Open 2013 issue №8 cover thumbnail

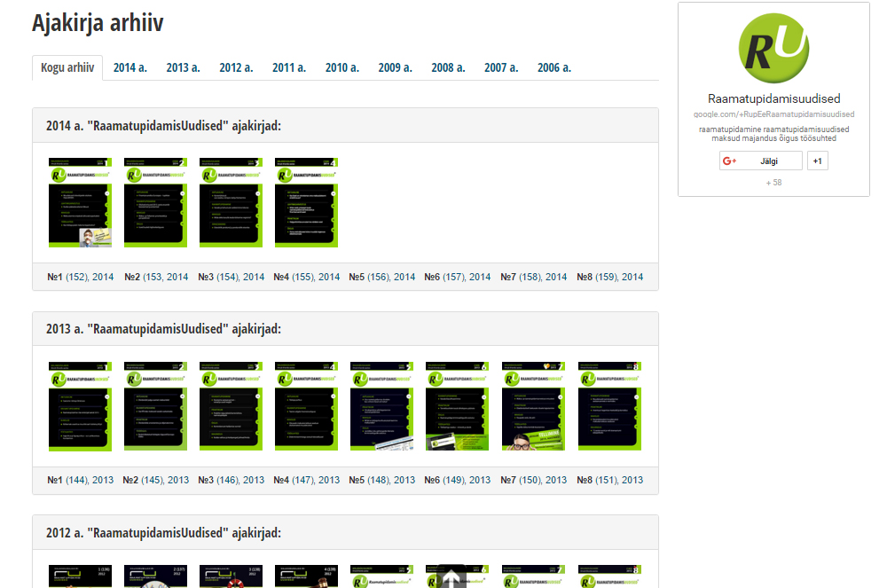click(610, 406)
